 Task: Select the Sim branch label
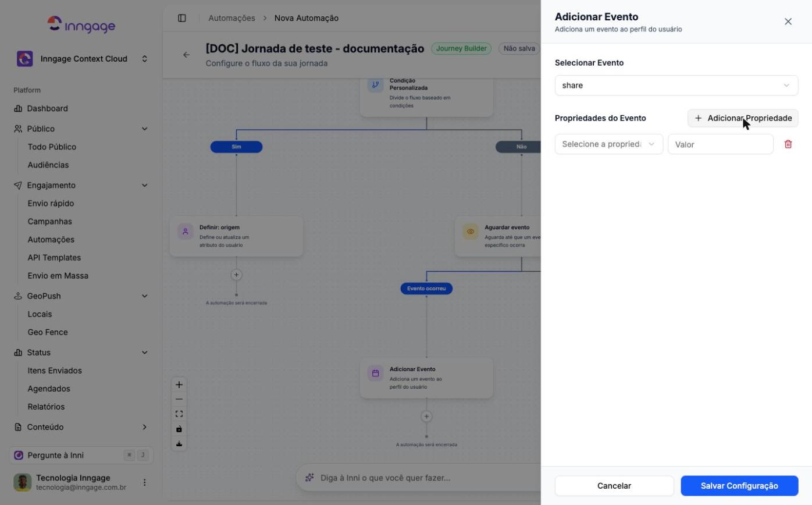click(x=236, y=147)
